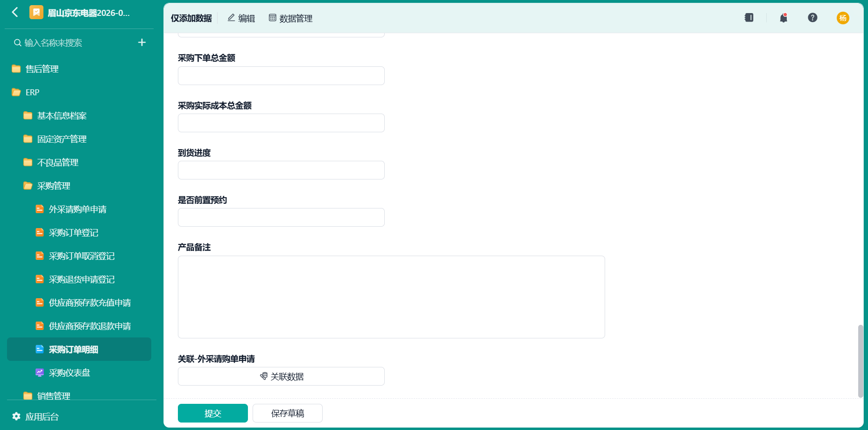This screenshot has width=868, height=430.
Task: Focus the 采购下单总金额 input field
Action: pyautogui.click(x=281, y=76)
